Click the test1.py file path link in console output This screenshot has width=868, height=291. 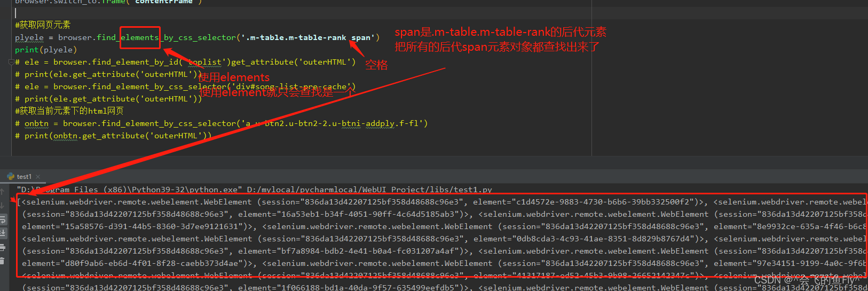[x=369, y=190]
